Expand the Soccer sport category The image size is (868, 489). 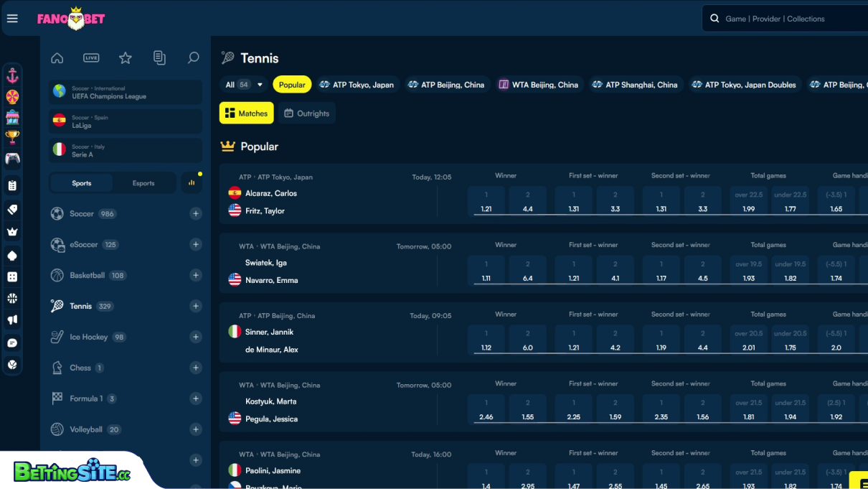(196, 213)
